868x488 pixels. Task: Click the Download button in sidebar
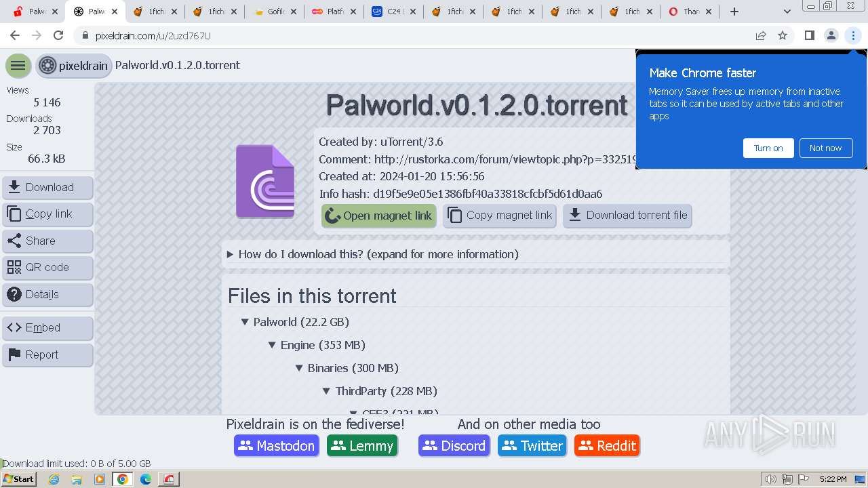pyautogui.click(x=47, y=188)
